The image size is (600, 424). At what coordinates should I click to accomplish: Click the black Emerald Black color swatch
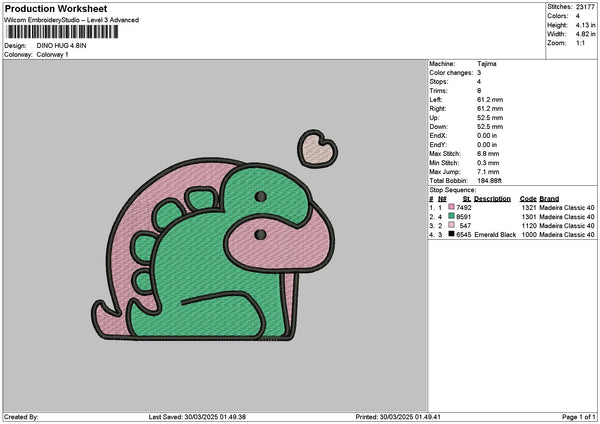coord(452,234)
